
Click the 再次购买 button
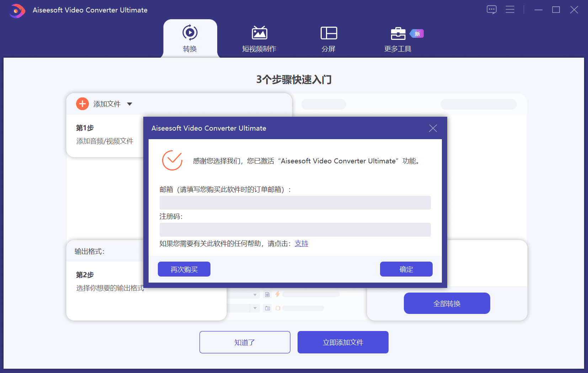pyautogui.click(x=184, y=269)
